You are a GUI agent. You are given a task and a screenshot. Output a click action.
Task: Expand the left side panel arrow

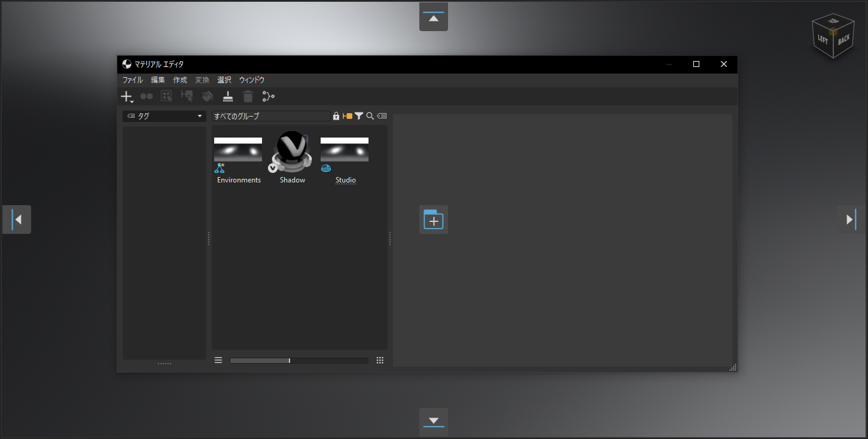click(x=17, y=219)
